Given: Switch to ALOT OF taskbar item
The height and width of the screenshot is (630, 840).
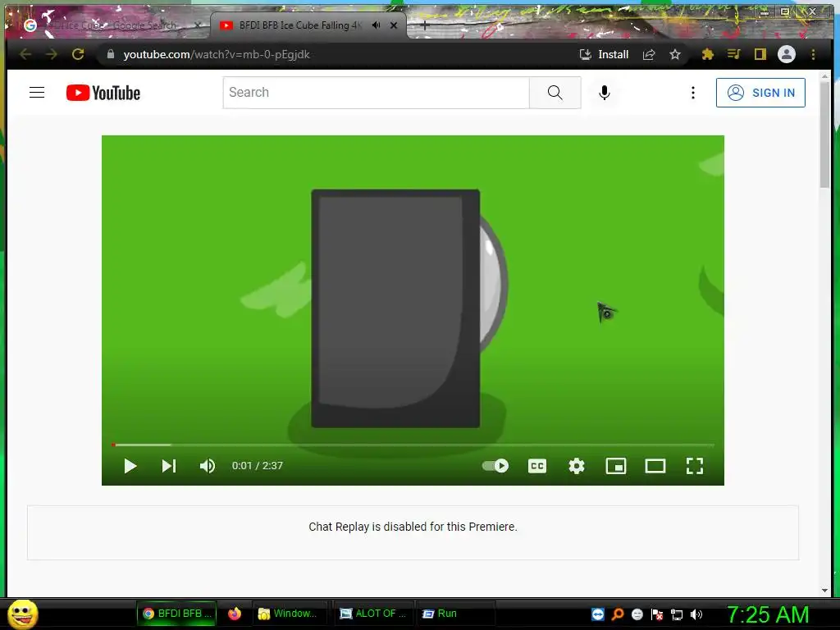Looking at the screenshot, I should (x=373, y=614).
